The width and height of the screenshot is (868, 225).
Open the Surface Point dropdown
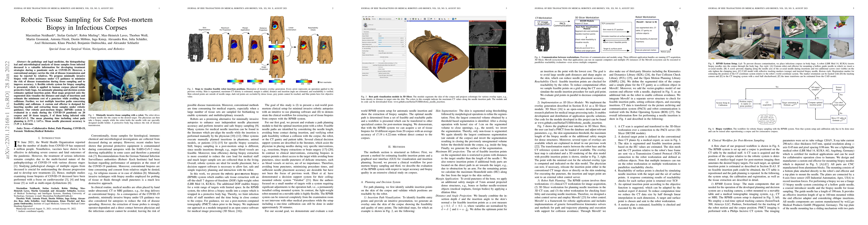pyautogui.click(x=392, y=73)
